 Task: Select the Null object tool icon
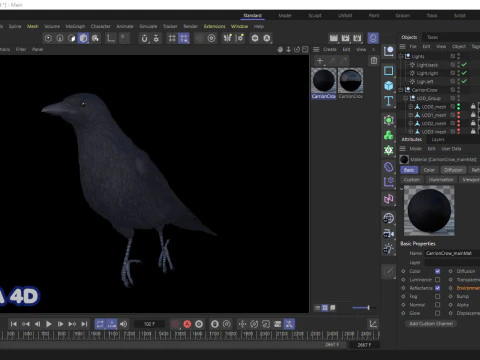[389, 51]
